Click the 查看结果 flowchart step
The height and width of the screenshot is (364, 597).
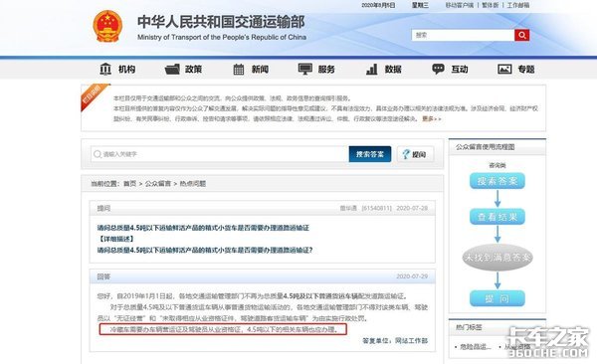(497, 217)
